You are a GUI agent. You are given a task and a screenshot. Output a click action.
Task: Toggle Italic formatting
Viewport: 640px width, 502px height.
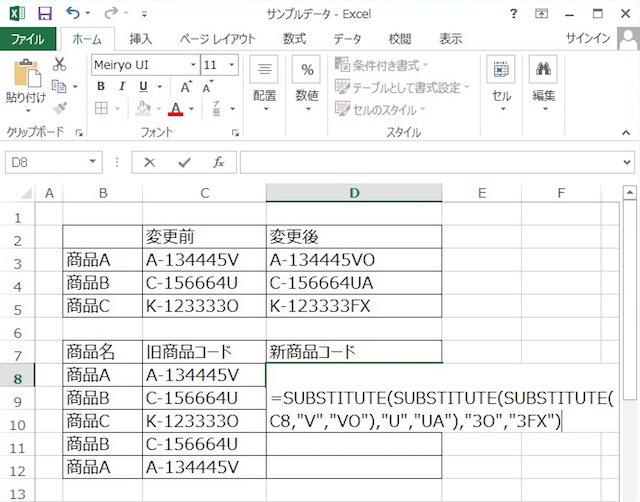(122, 86)
